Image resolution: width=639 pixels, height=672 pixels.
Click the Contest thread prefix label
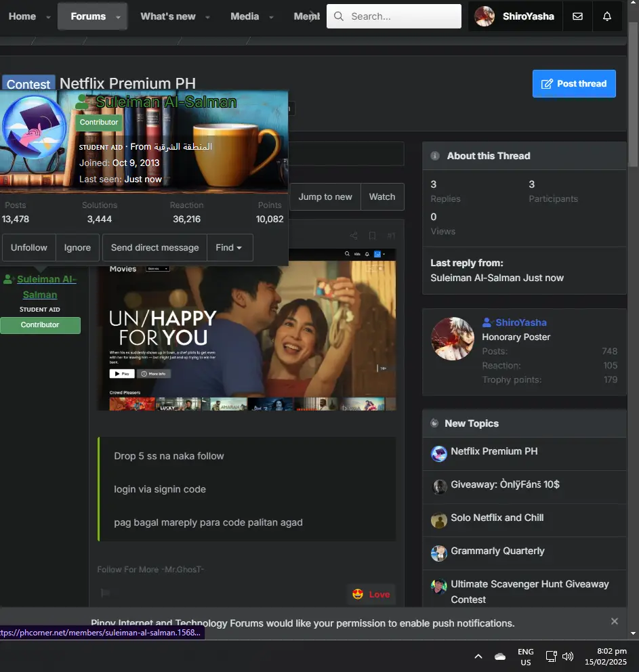point(28,83)
